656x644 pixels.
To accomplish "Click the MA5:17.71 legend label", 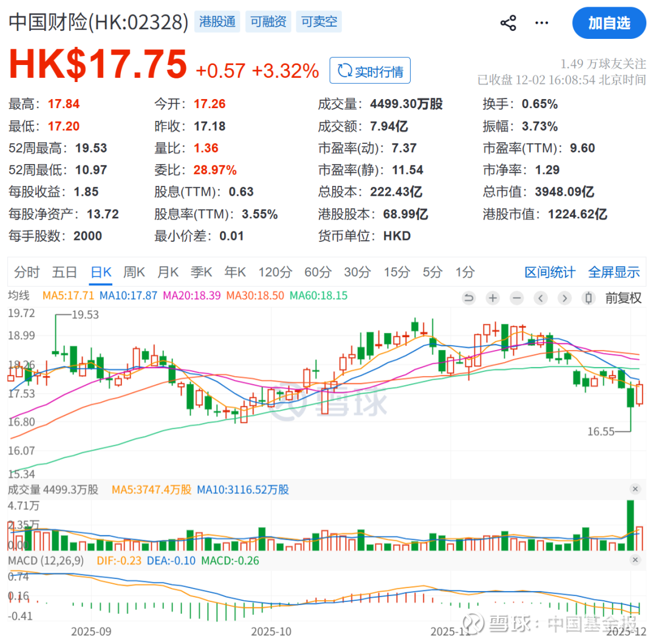I will pyautogui.click(x=68, y=295).
